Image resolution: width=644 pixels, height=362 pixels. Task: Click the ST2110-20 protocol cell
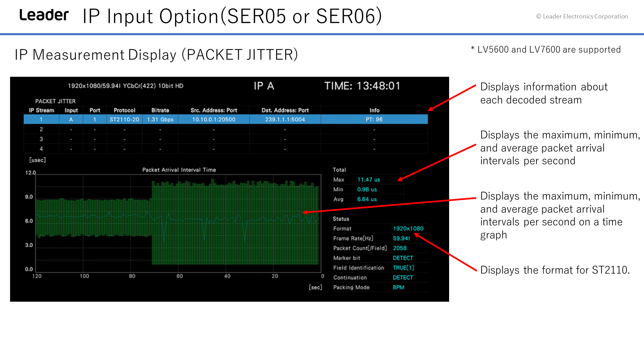pyautogui.click(x=124, y=119)
